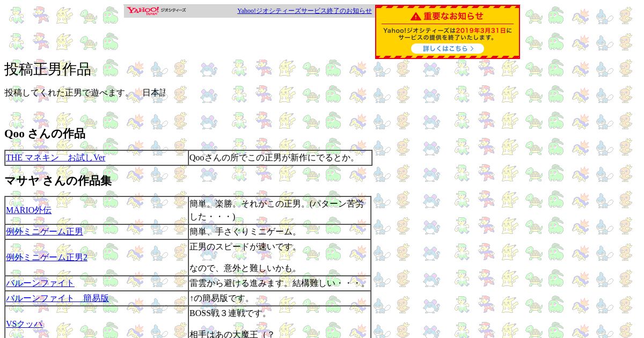Click text BOSS戦３連戦です。
Image resolution: width=644 pixels, height=338 pixels.
click(x=229, y=313)
